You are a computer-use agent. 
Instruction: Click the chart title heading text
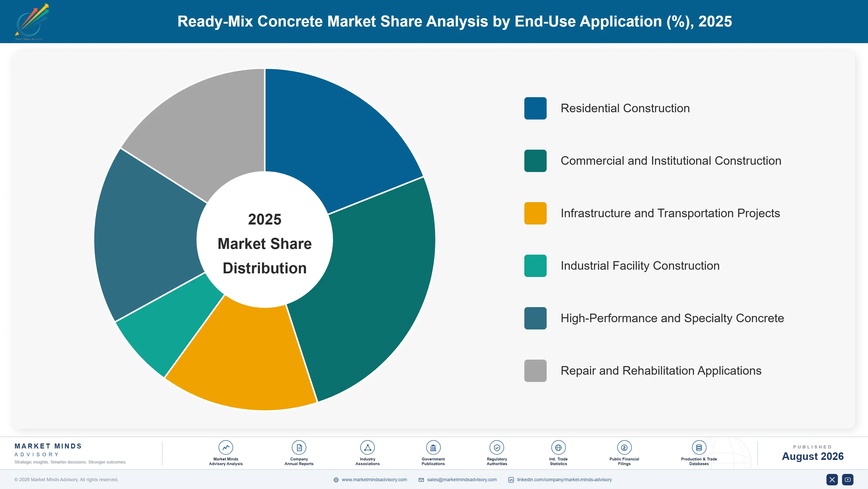pos(455,21)
